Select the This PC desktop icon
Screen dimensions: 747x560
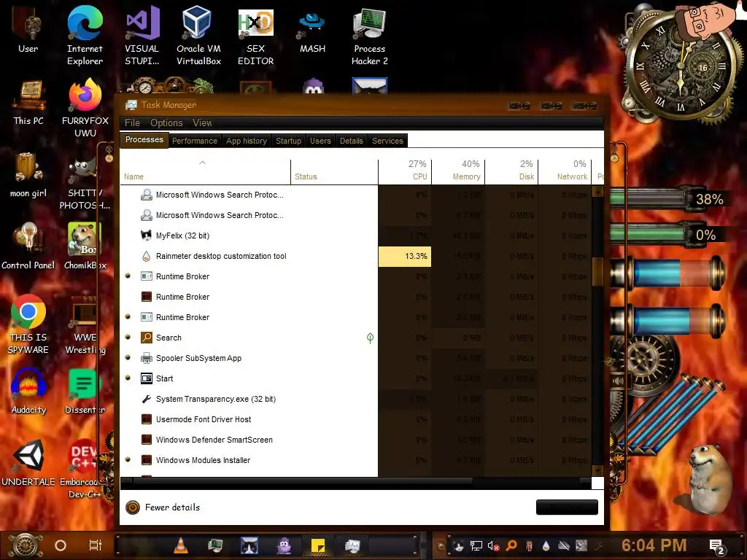pyautogui.click(x=28, y=102)
